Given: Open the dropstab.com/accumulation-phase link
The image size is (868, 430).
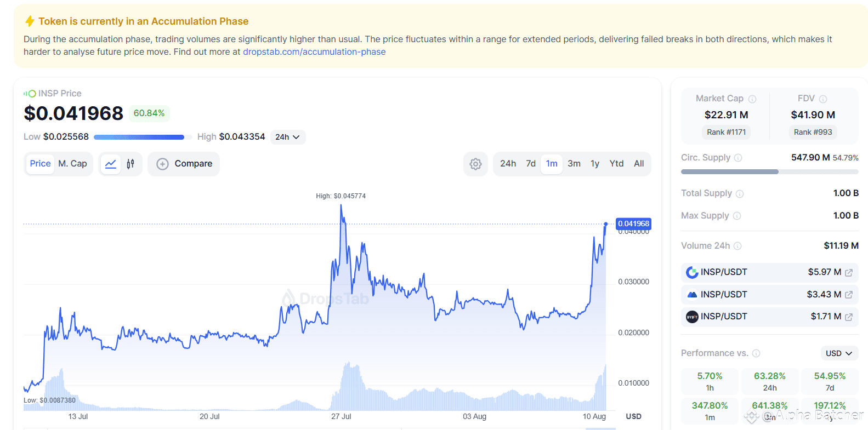Looking at the screenshot, I should [x=314, y=51].
